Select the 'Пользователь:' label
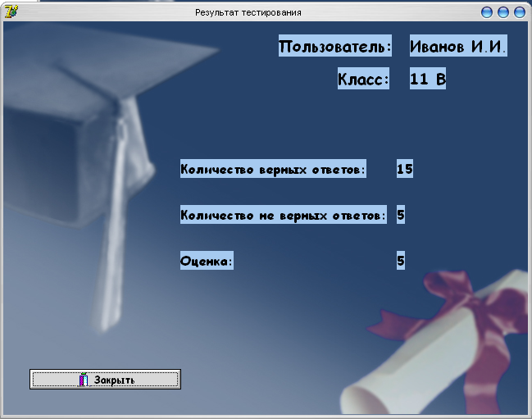 point(335,46)
